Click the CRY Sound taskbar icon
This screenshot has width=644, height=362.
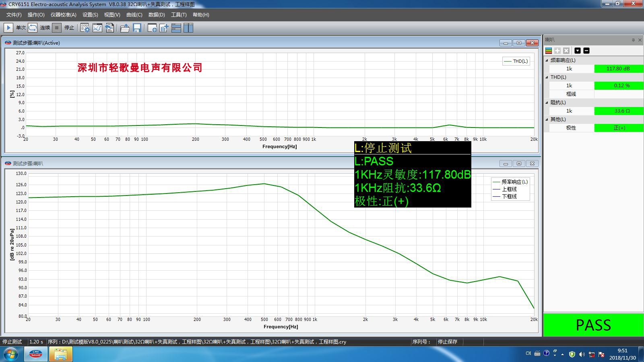click(x=36, y=354)
